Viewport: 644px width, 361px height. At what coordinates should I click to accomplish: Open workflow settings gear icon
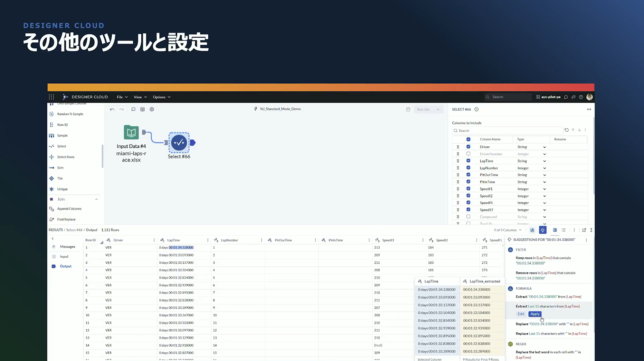click(x=152, y=109)
